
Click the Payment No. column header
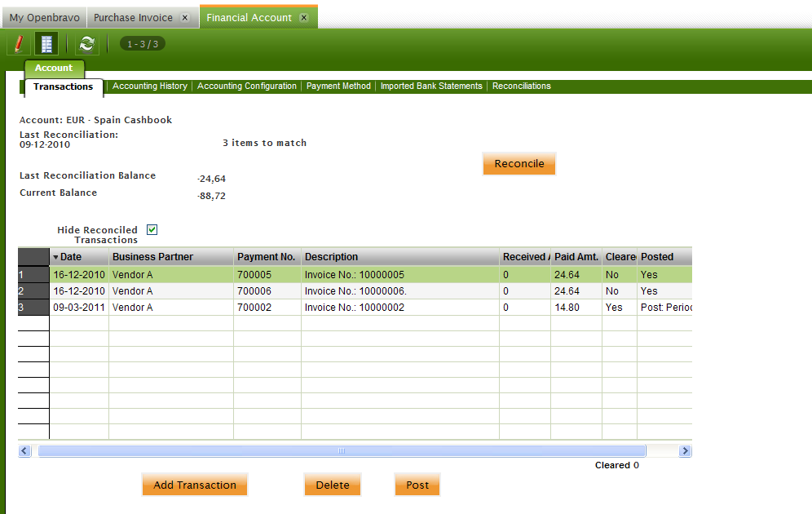pos(267,257)
